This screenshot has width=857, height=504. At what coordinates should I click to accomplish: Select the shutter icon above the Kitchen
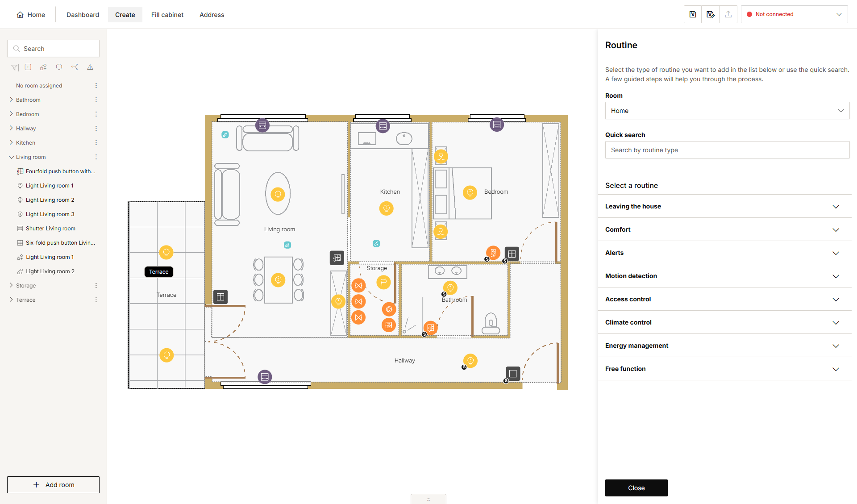point(383,126)
